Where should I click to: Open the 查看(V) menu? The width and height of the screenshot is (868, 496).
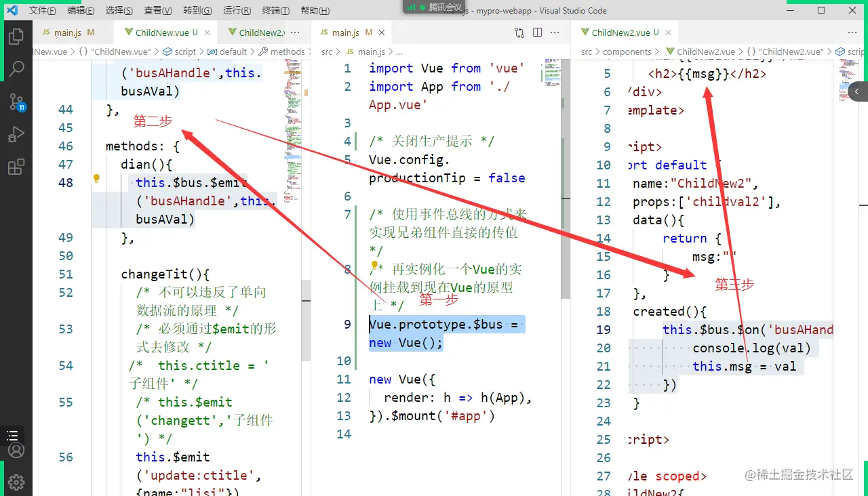(158, 10)
